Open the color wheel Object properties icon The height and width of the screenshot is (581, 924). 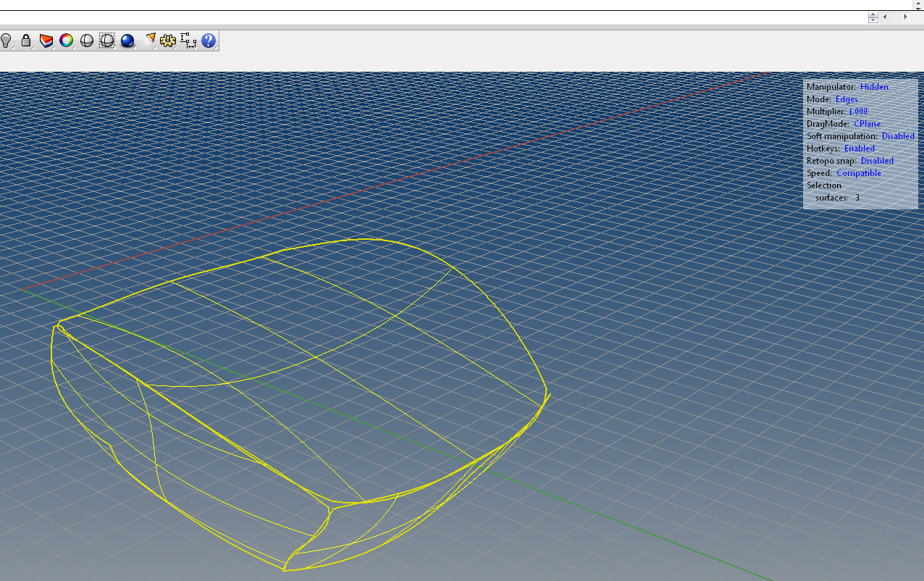(x=67, y=41)
